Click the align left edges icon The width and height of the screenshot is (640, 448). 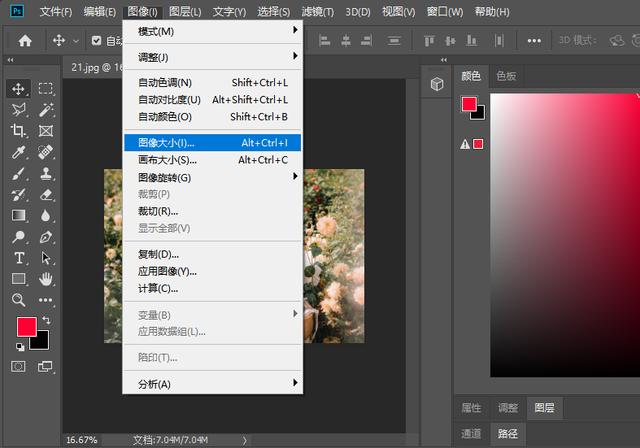324,40
